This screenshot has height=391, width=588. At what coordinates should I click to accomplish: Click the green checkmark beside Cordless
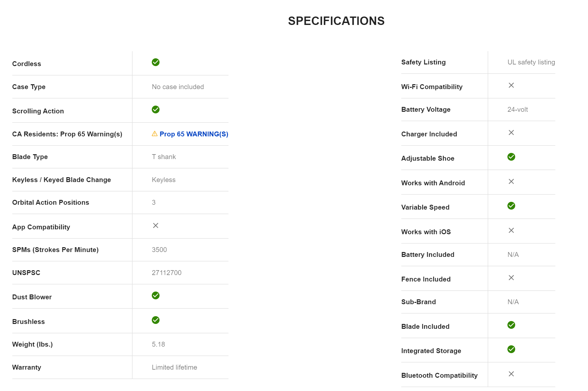(156, 62)
